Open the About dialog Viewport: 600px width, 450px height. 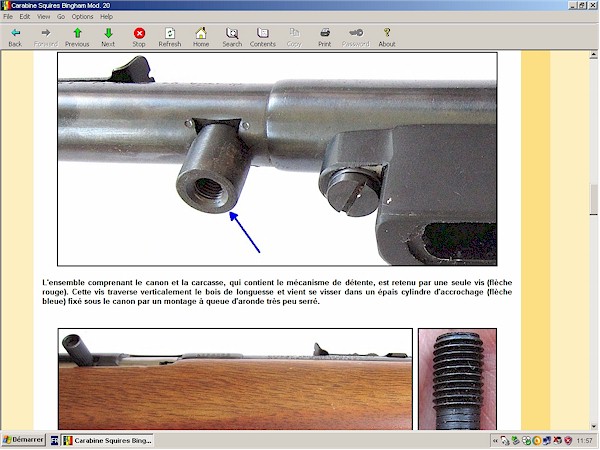tap(387, 37)
